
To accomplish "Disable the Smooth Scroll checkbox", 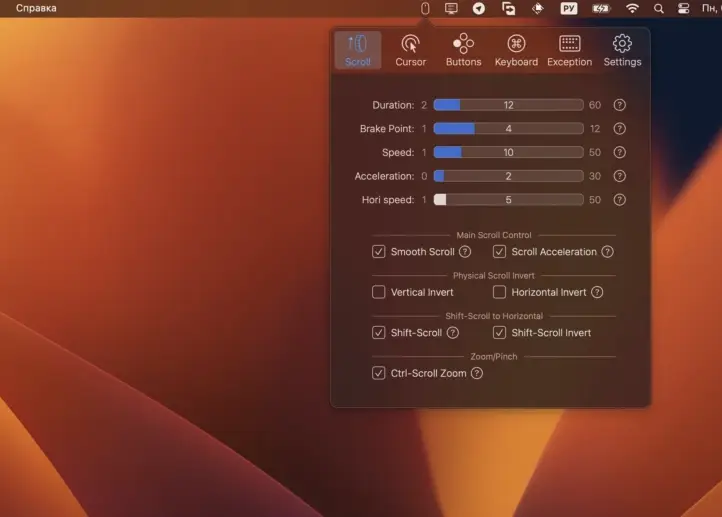I will point(378,252).
